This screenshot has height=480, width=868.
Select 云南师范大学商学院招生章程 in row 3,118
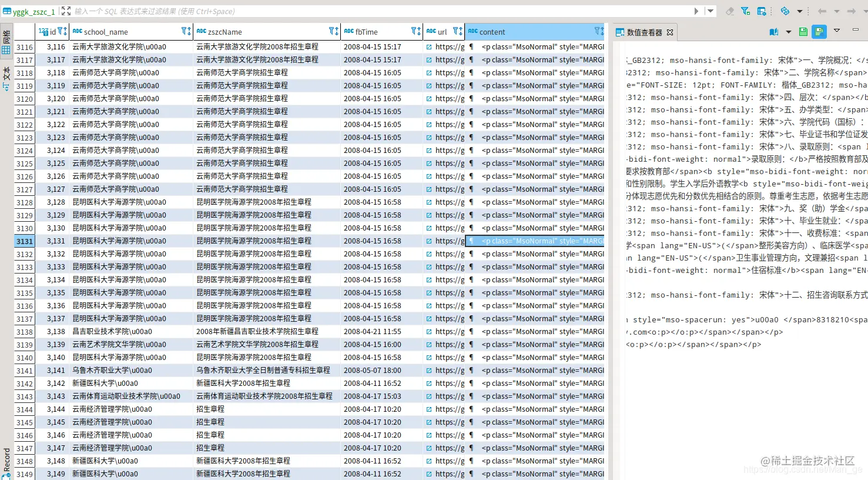(x=267, y=73)
